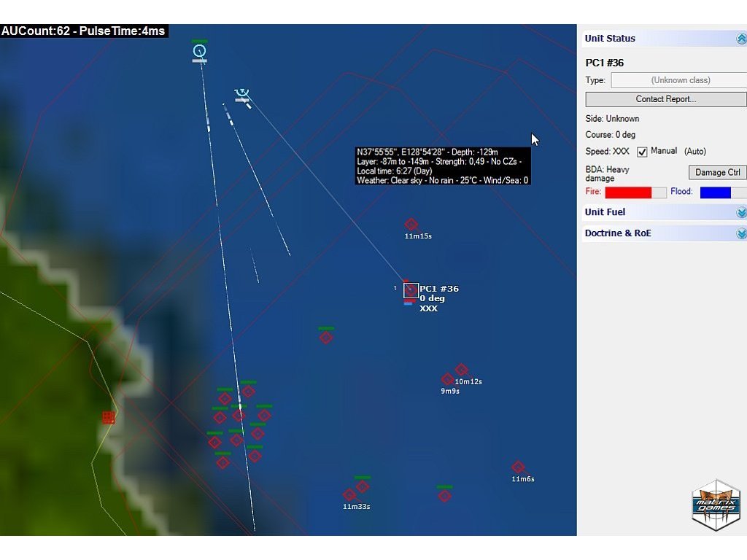Viewport: 747px width, 560px height.
Task: Click the AUCount PulseTime status readout
Action: pyautogui.click(x=84, y=31)
